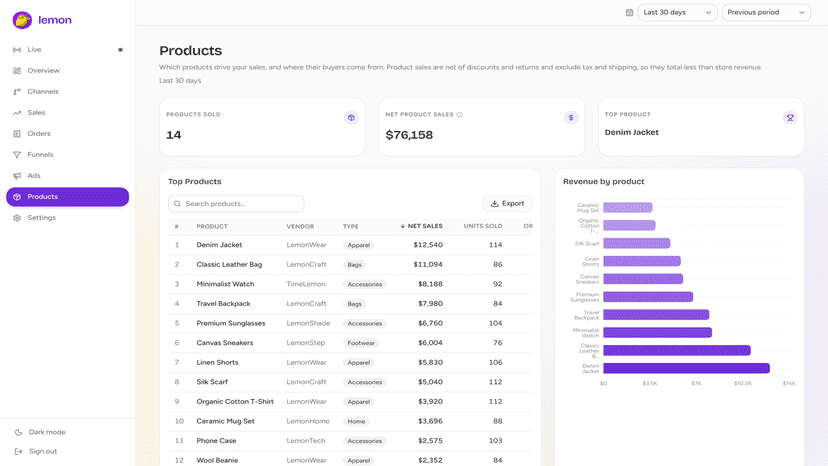Image resolution: width=828 pixels, height=466 pixels.
Task: Click the Overview grid icon
Action: click(x=17, y=71)
